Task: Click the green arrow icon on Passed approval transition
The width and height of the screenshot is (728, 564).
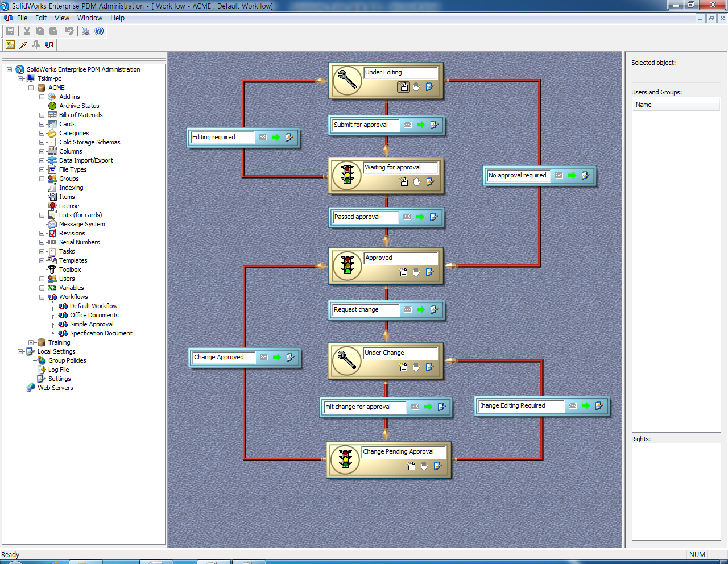Action: click(421, 217)
